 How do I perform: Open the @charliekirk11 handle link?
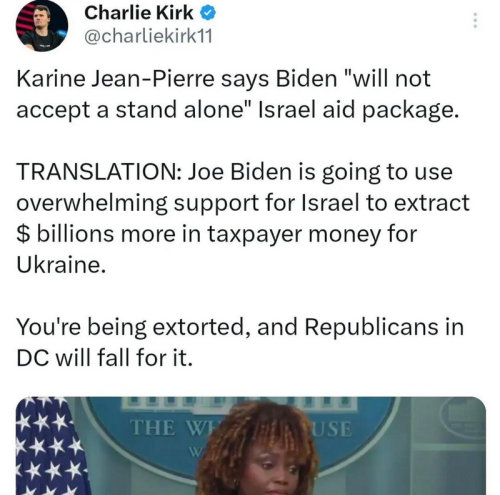tap(148, 36)
